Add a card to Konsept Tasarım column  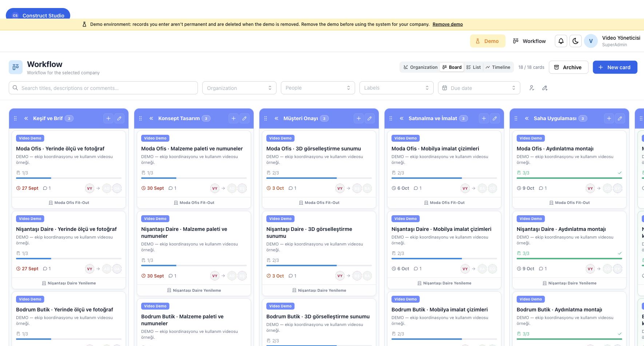point(233,118)
